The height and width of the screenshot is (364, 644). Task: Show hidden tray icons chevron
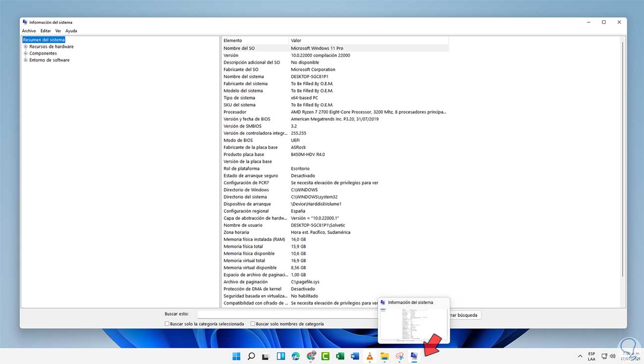tap(580, 356)
